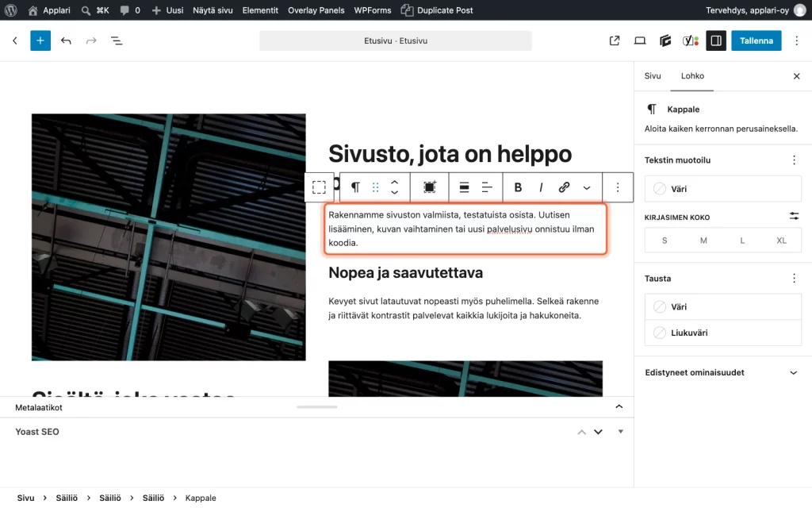
Task: Click the Tallenna save button
Action: pos(756,40)
